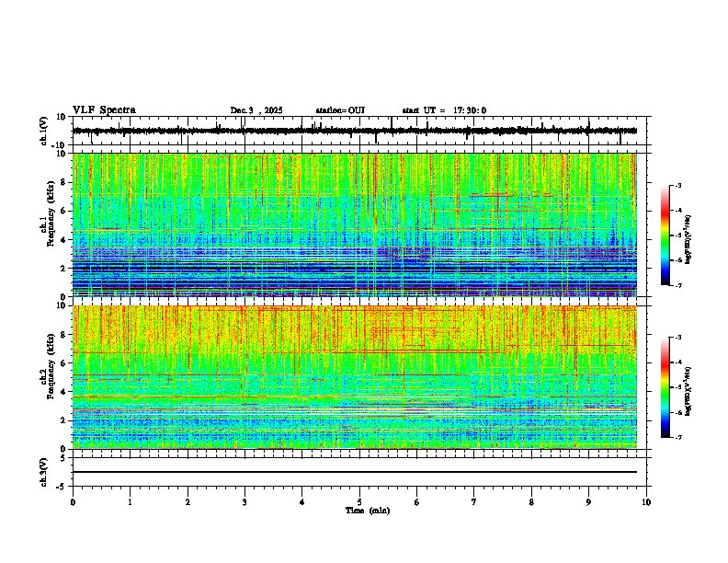The height and width of the screenshot is (563, 728).
Task: Click the "Time (min)" axis label
Action: [x=368, y=511]
